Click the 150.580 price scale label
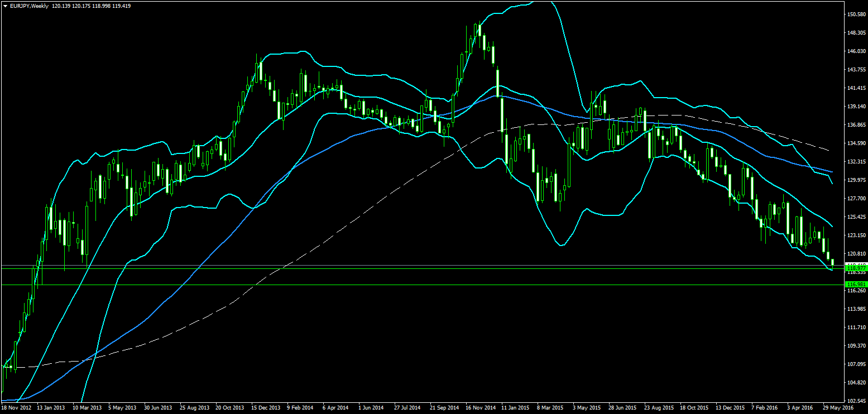Image resolution: width=868 pixels, height=414 pixels. point(855,14)
